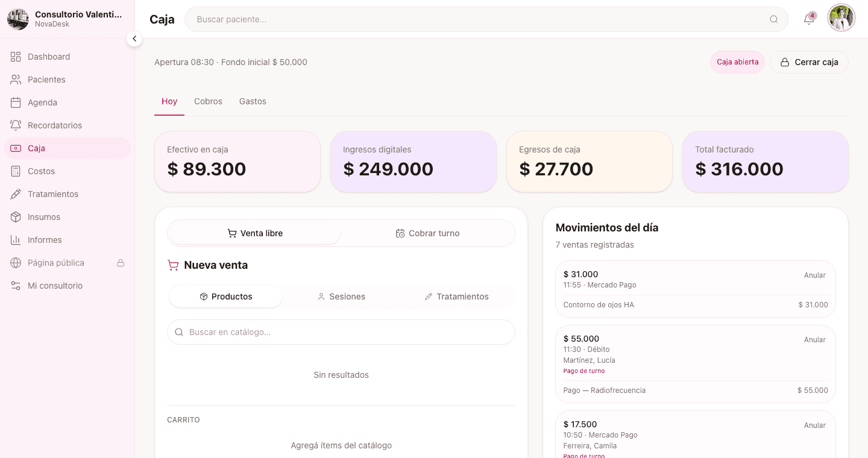Click the 10:50 · Mercado Pago line
Viewport: 868px width, 458px height.
coord(600,435)
